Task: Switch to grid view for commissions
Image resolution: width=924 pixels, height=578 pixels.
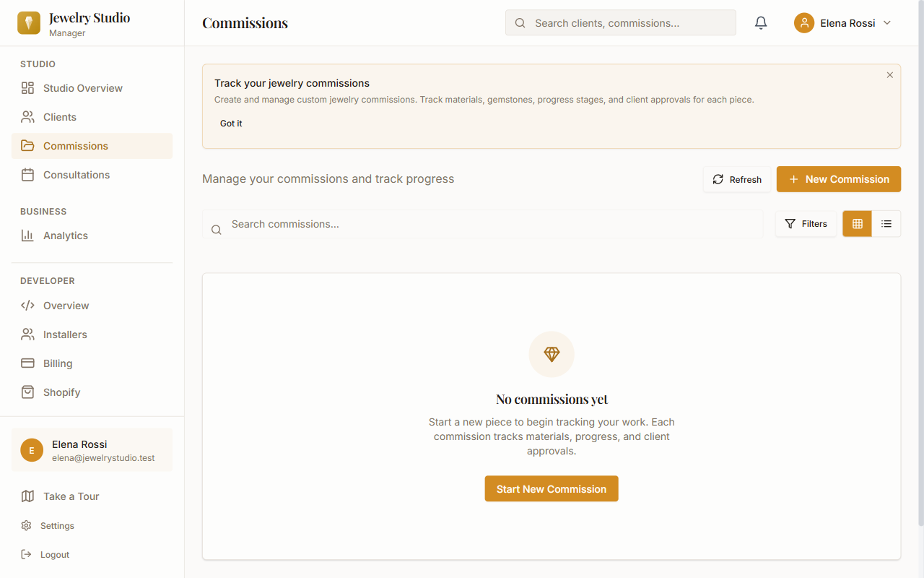Action: (857, 223)
